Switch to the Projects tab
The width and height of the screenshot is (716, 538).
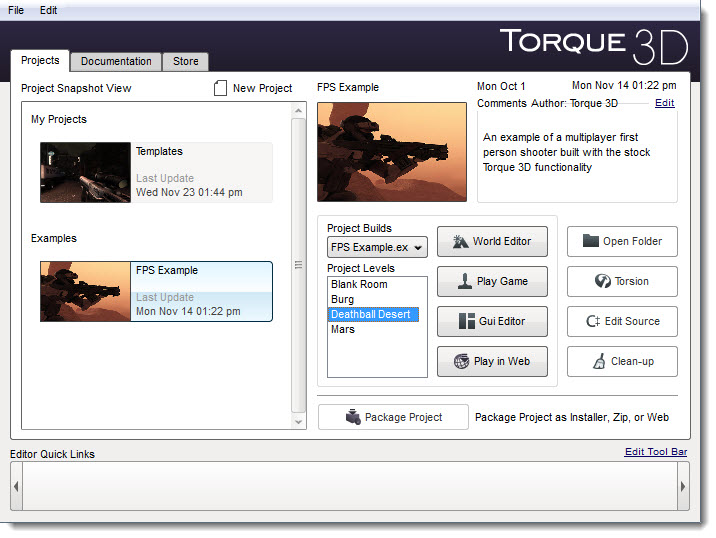(x=40, y=60)
